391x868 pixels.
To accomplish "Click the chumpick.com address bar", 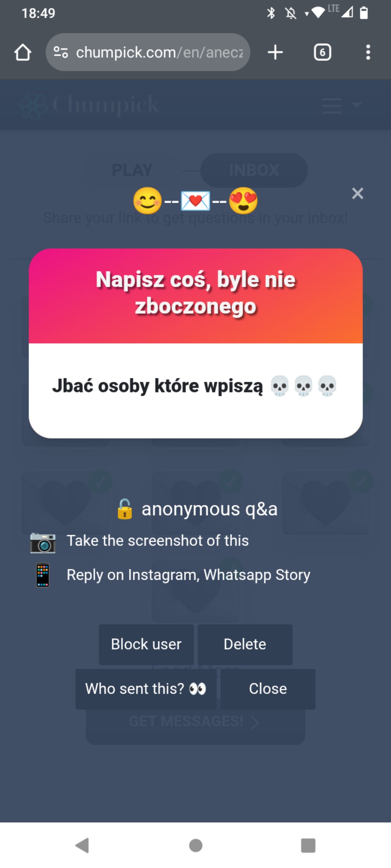I will [148, 52].
